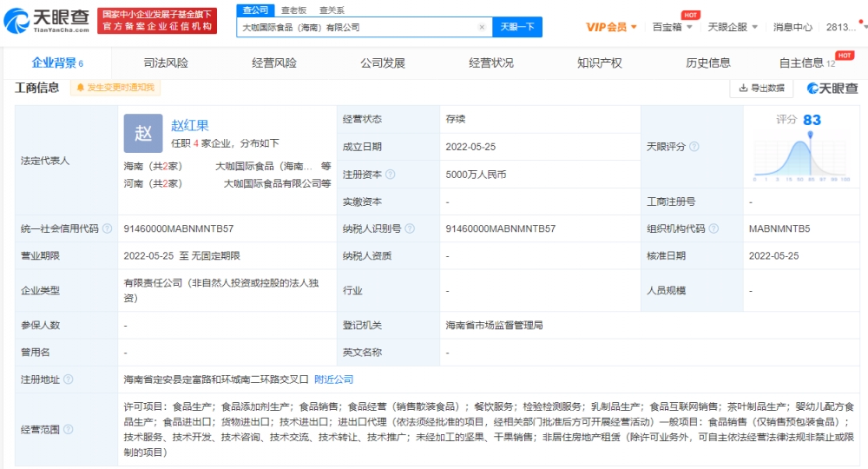
Task: Click help icon next to 纳税人识别号
Action: 410,228
